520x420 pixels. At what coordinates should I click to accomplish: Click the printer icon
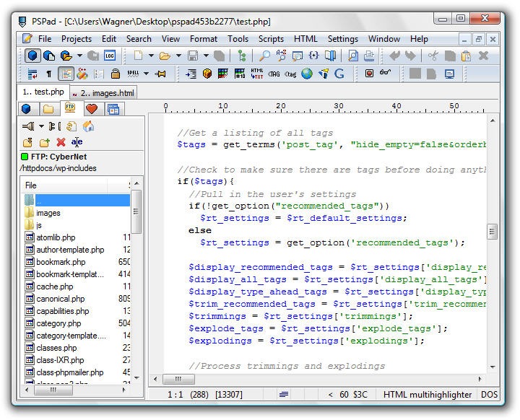pyautogui.click(x=369, y=56)
